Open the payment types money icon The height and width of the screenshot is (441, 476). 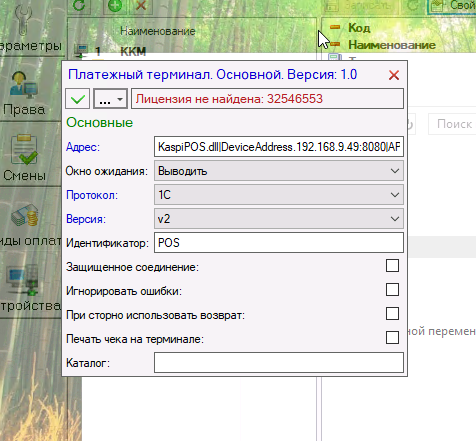25,215
